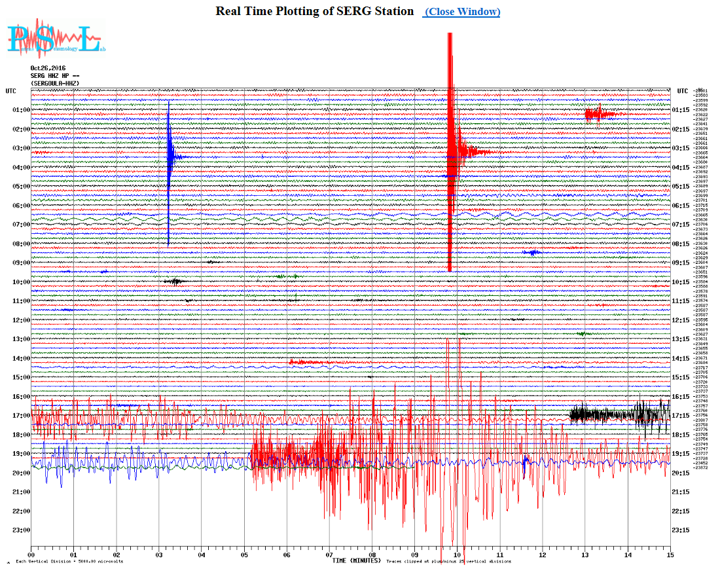Click the large blue spike near minute 03
The width and height of the screenshot is (720, 588).
click(169, 157)
